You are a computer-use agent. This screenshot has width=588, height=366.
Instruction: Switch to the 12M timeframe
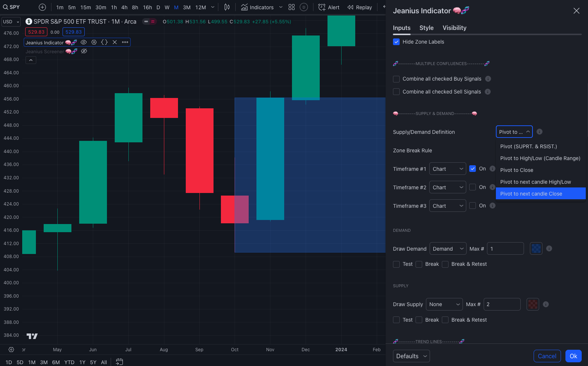(x=201, y=7)
